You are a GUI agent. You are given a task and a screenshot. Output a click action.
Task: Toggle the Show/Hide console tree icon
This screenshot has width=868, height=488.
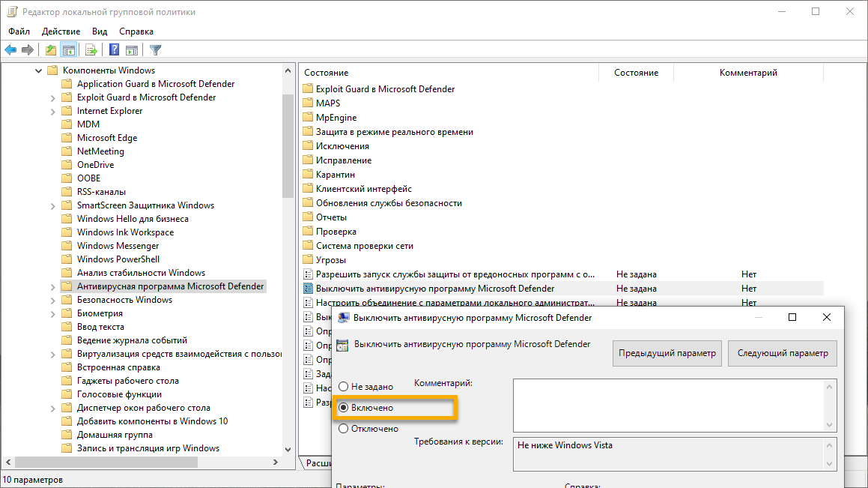click(68, 49)
